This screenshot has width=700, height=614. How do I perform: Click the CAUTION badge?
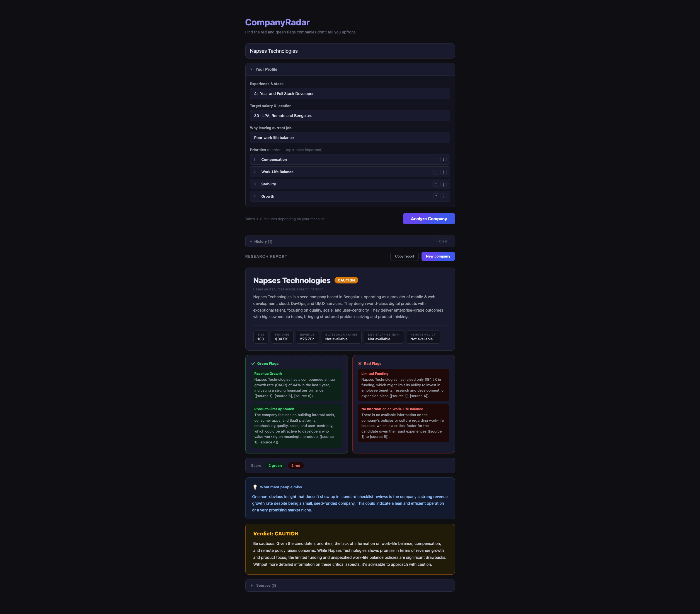pos(346,280)
